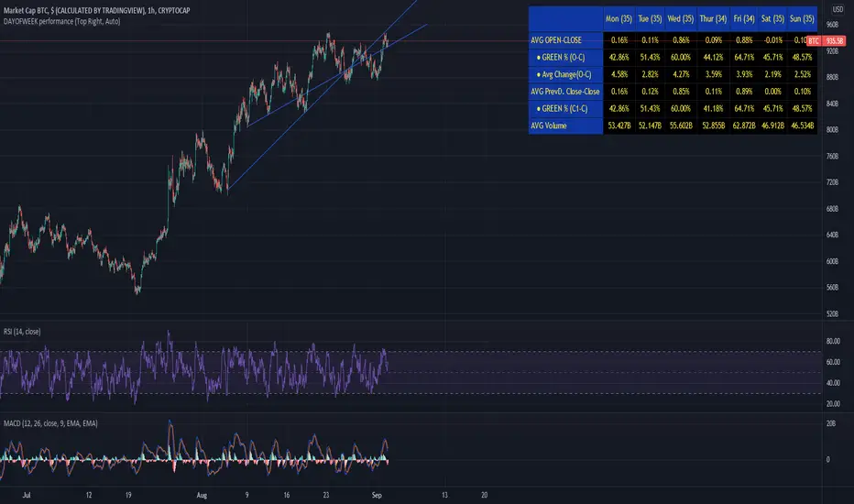
Task: Click the 80.00 RSI scale label
Action: 833,341
